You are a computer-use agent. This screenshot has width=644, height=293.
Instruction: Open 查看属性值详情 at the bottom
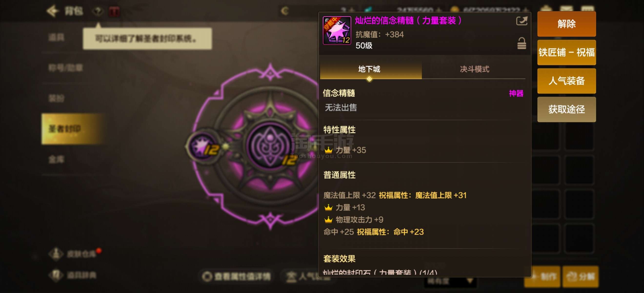pos(237,276)
